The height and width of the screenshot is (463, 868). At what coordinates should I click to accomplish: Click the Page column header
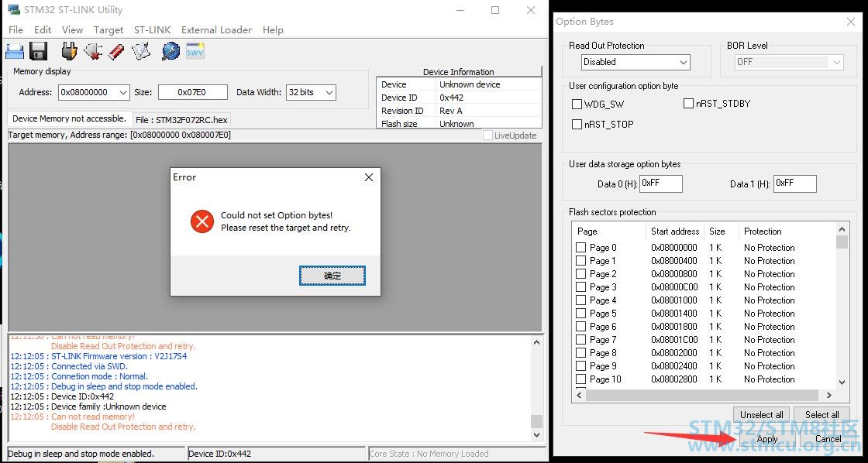[x=609, y=231]
